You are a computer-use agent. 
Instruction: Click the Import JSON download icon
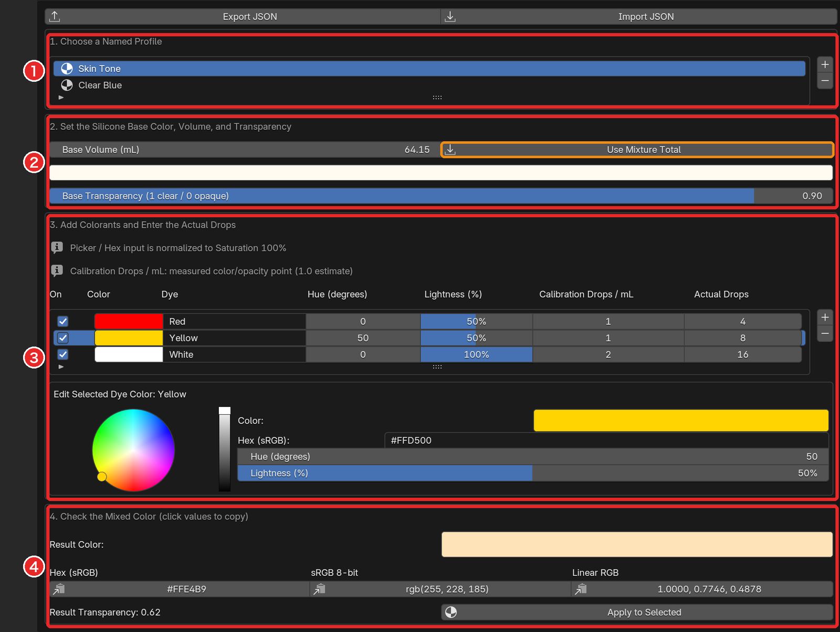point(450,16)
